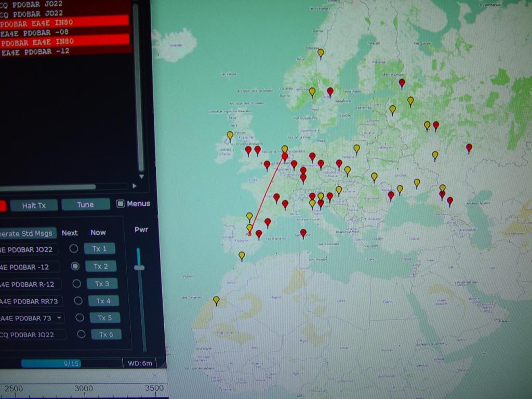Click 3500 on the waterfall frequency scale
The height and width of the screenshot is (399, 532).
pyautogui.click(x=154, y=388)
